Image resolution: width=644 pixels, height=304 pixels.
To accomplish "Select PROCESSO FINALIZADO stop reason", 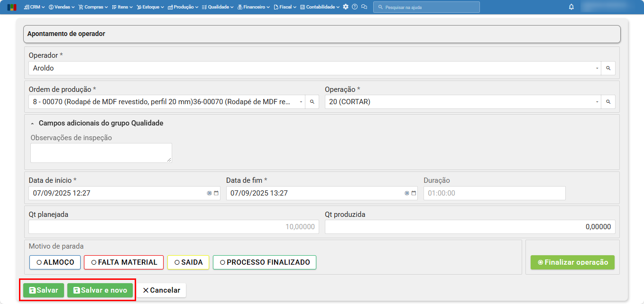I will 265,262.
